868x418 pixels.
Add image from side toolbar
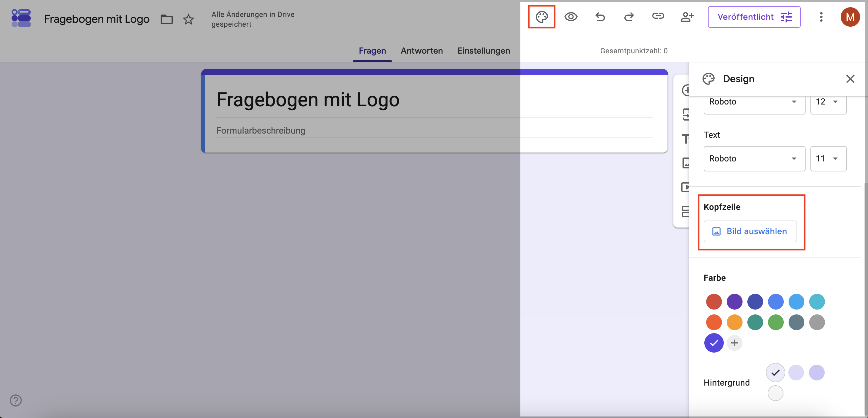(x=686, y=163)
